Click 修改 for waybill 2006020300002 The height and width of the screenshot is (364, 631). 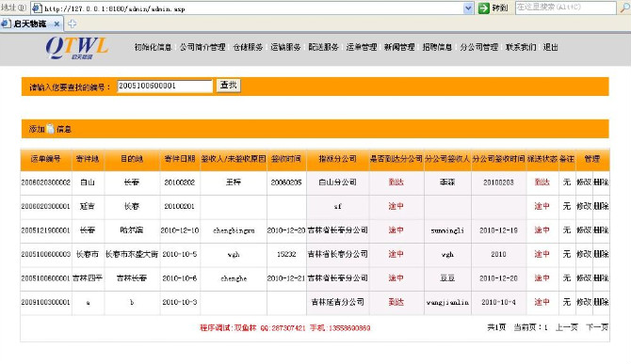pyautogui.click(x=584, y=182)
